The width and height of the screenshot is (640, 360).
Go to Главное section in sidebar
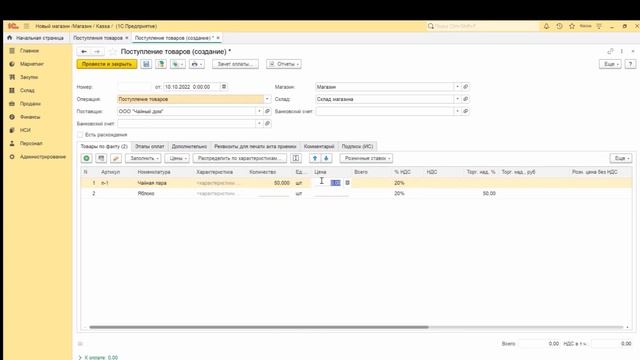(29, 51)
